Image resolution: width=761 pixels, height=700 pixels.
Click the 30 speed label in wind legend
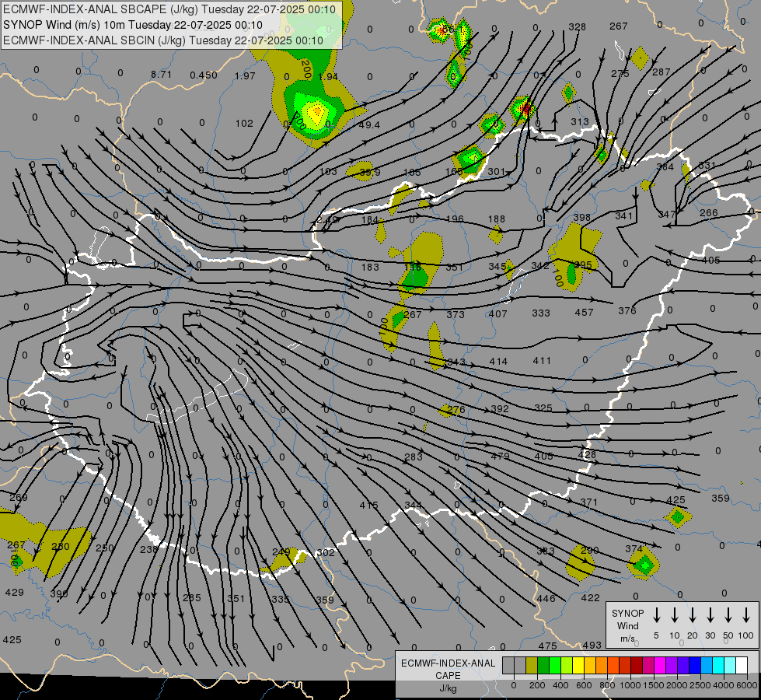point(710,635)
